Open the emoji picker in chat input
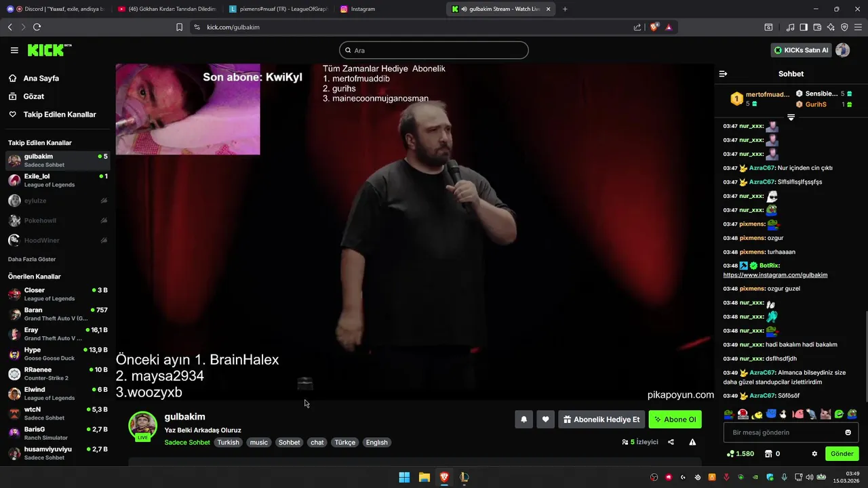This screenshot has width=868, height=488. (x=848, y=432)
